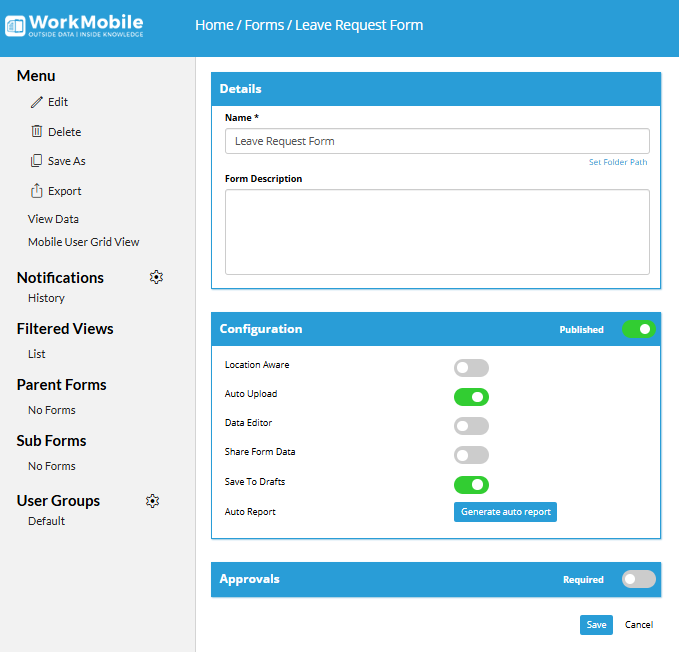Click the Save As copy icon
This screenshot has width=679, height=652.
point(37,161)
